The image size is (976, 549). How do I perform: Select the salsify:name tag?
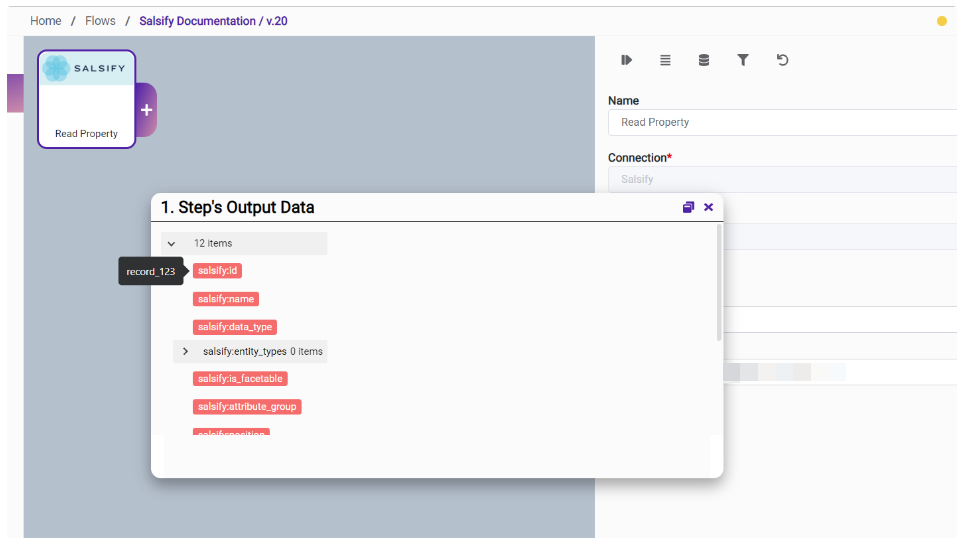click(x=226, y=299)
